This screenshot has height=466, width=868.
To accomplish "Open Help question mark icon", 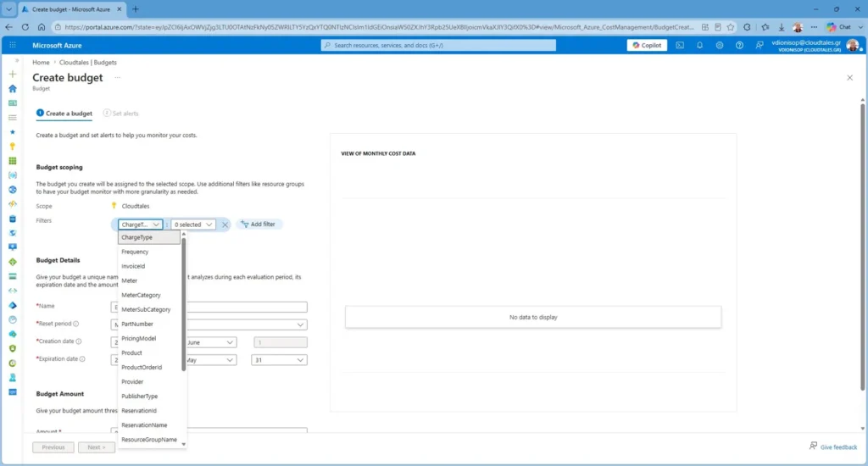I will coord(739,46).
